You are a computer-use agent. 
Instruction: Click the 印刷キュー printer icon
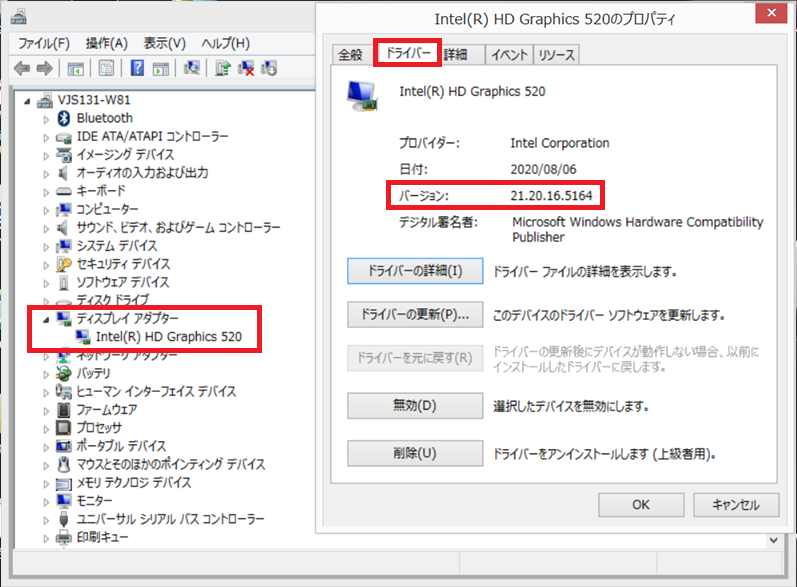(x=64, y=537)
